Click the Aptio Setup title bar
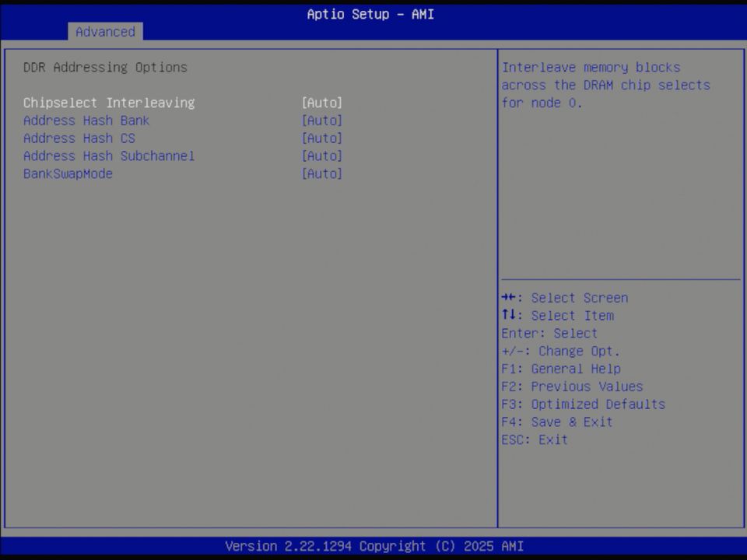Screen dimensions: 747x560 pyautogui.click(x=370, y=14)
